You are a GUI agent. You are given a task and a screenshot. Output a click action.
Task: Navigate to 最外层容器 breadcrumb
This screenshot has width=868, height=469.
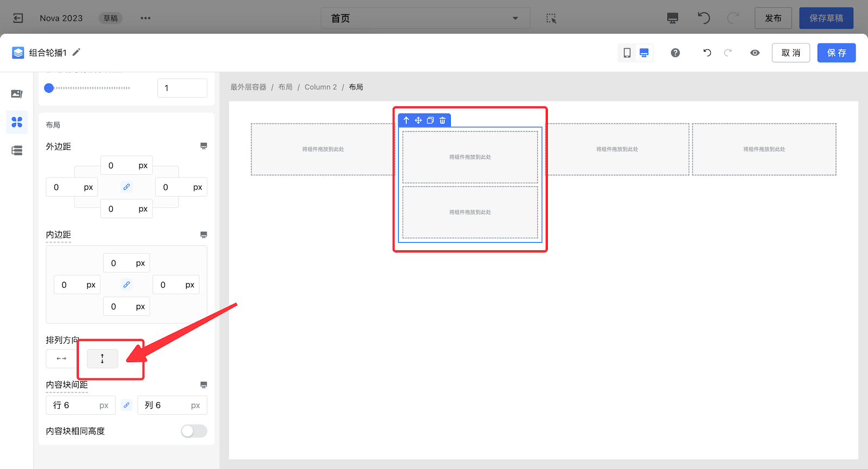point(248,87)
